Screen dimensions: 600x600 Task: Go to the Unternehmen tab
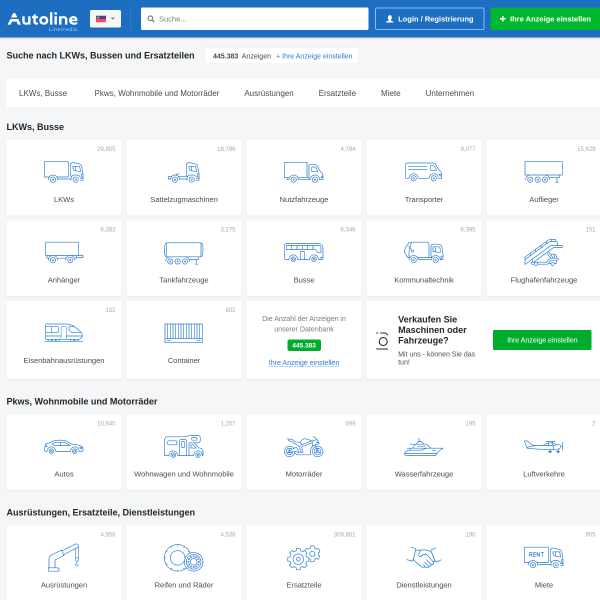pos(450,93)
